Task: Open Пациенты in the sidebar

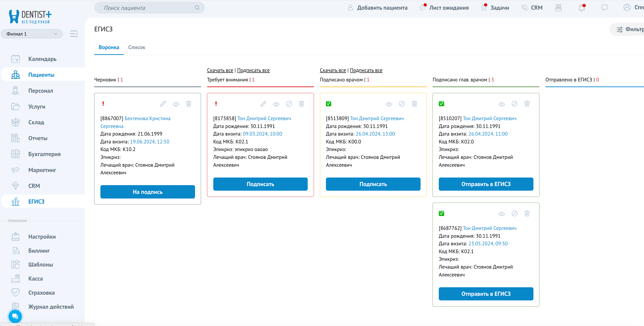Action: tap(43, 75)
